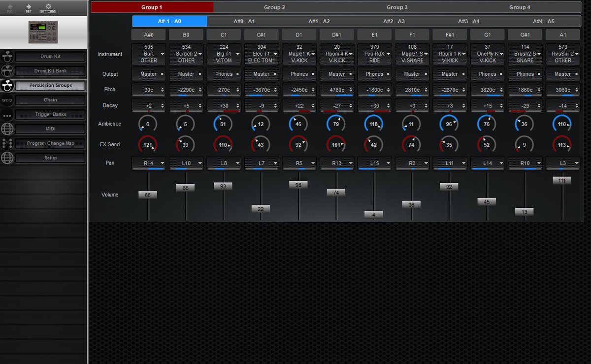Open the Pan L15 dropdown
This screenshot has height=364, width=591.
(374, 163)
